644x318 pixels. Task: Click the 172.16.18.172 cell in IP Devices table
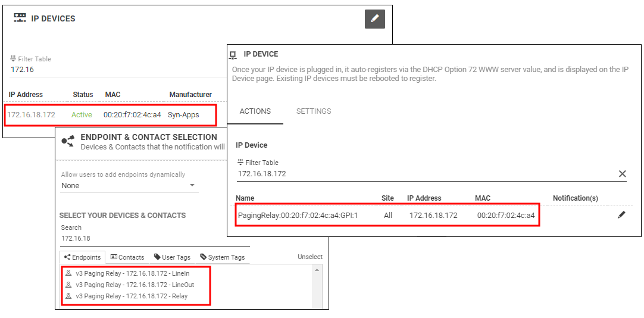pos(31,114)
